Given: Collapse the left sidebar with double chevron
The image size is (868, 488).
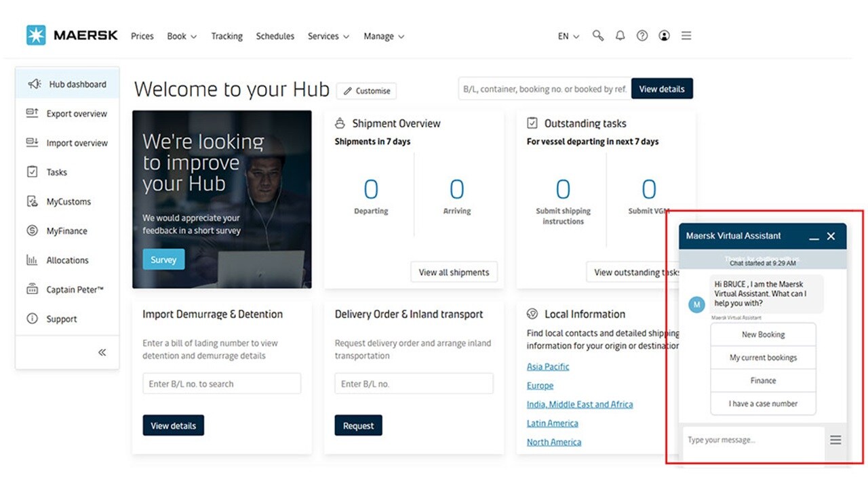Looking at the screenshot, I should point(102,352).
